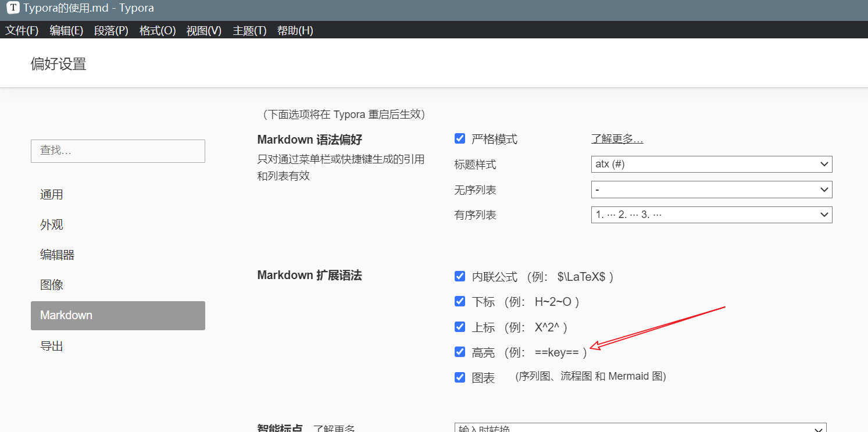Click the Typora app icon in title bar

[12, 8]
